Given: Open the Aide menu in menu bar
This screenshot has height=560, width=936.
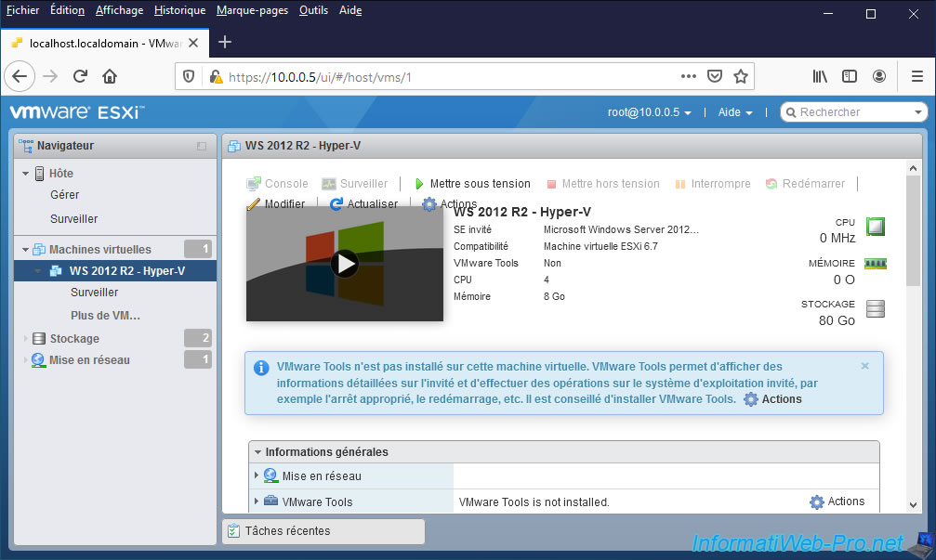Looking at the screenshot, I should (x=350, y=10).
